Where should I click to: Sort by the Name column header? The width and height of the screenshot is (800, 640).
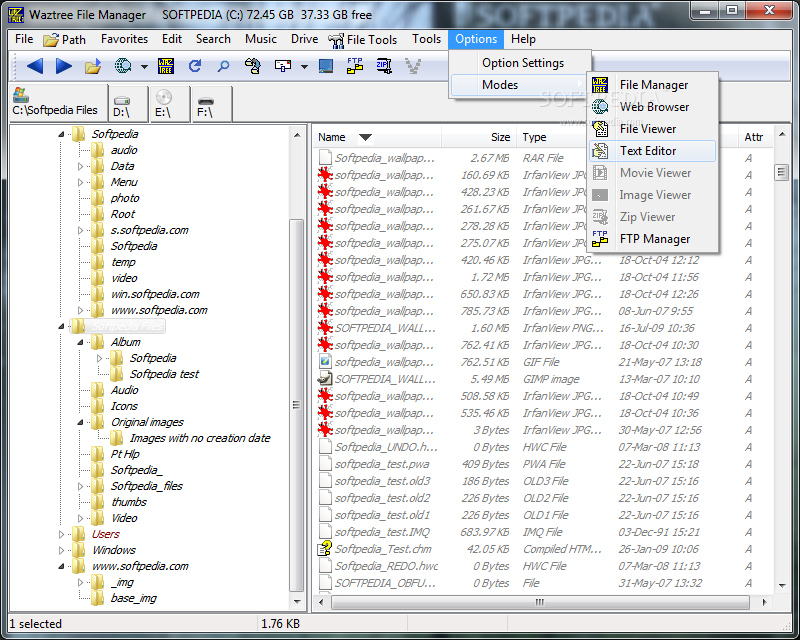377,137
